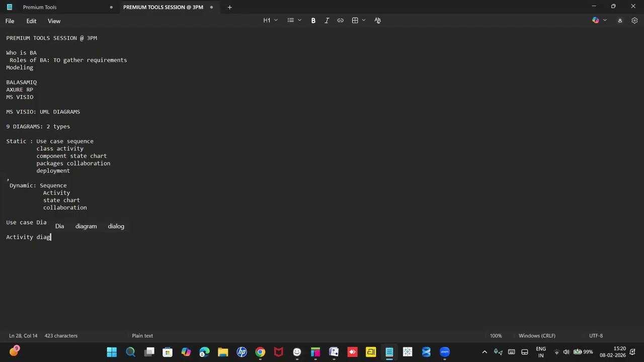Click the 'MS VISIO: UML DIAGRAMS' line
Image resolution: width=644 pixels, height=362 pixels.
point(43,112)
